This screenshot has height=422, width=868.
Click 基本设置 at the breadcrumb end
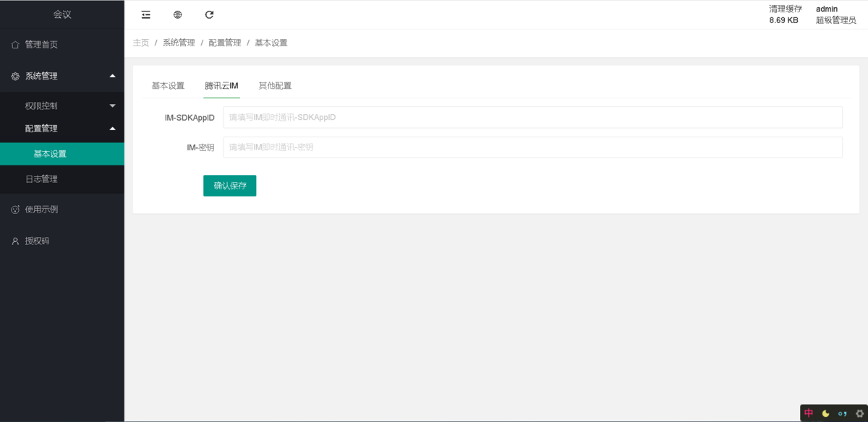point(271,43)
